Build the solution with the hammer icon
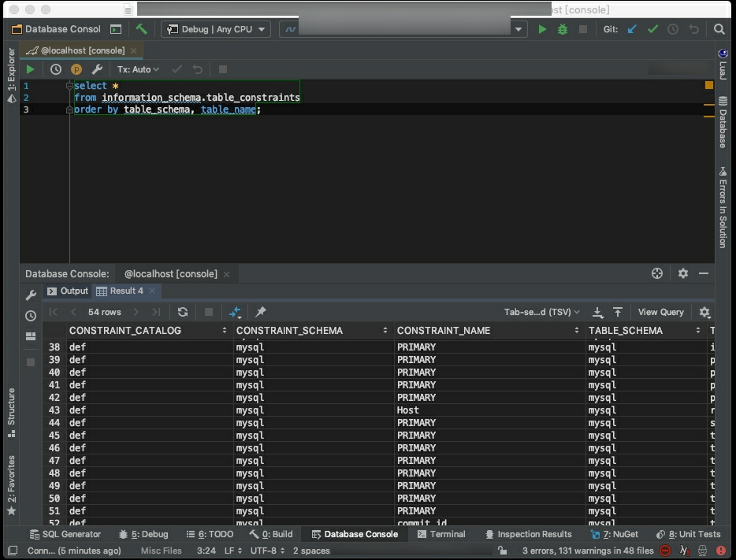Screen dimensions: 736x560 [141, 29]
